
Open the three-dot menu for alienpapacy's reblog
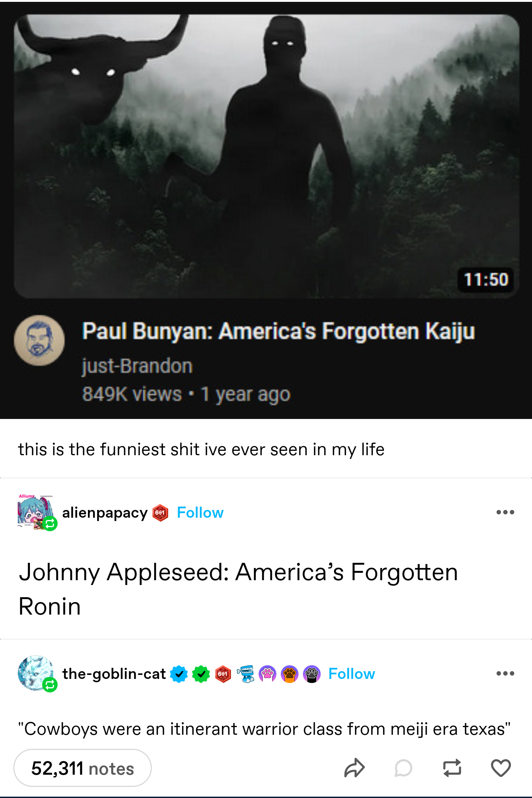505,512
